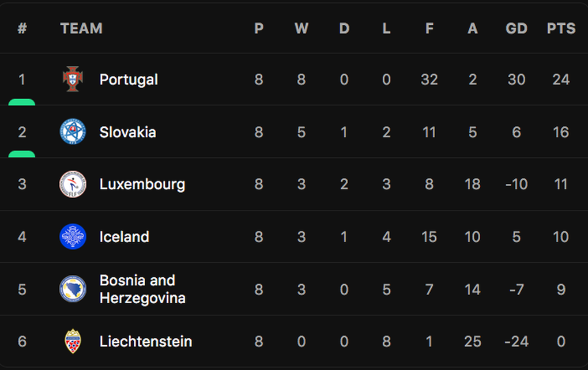The height and width of the screenshot is (370, 588).
Task: Click the Iceland team badge
Action: 73,237
